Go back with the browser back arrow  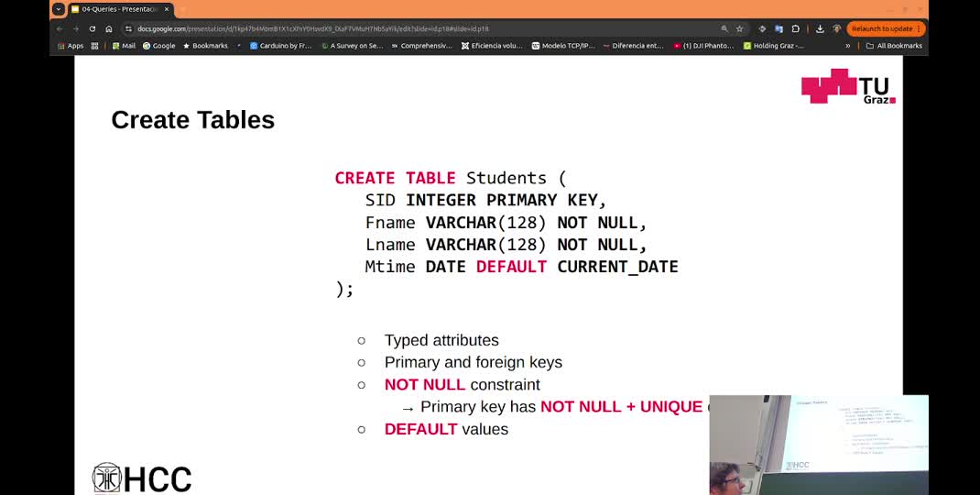(60, 28)
